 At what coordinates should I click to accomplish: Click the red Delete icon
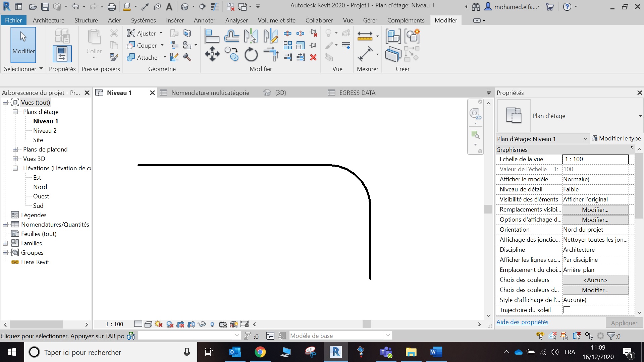coord(313,58)
